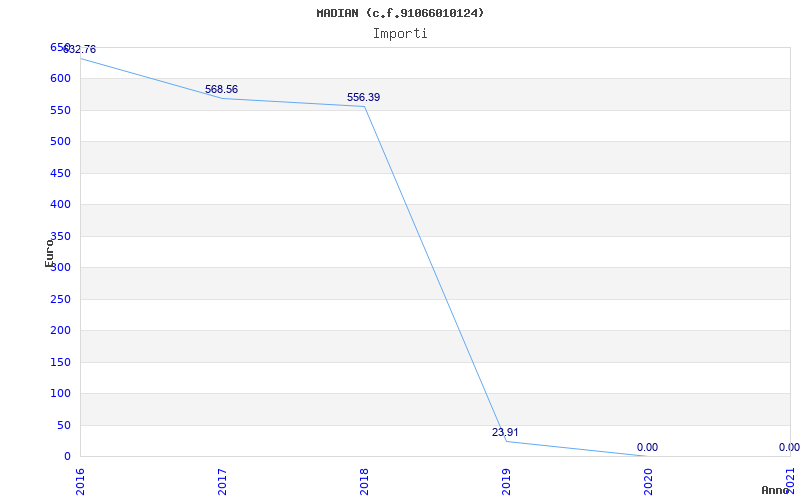Click the 2020 x-axis year label
Viewport: 800px width, 500px height.
[x=648, y=482]
